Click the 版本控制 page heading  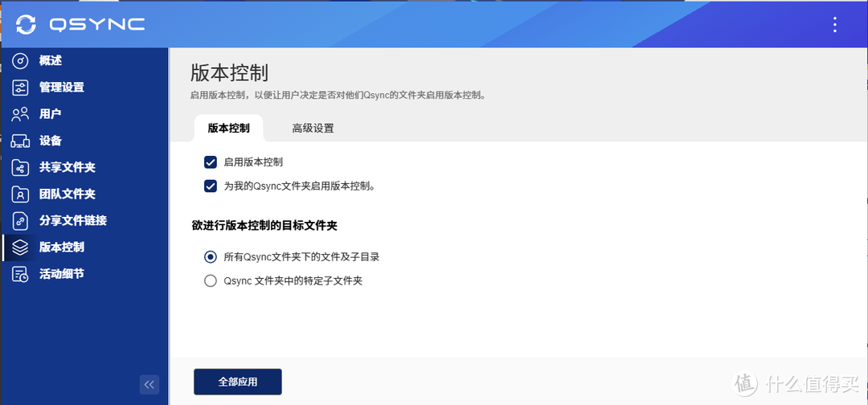tap(229, 73)
